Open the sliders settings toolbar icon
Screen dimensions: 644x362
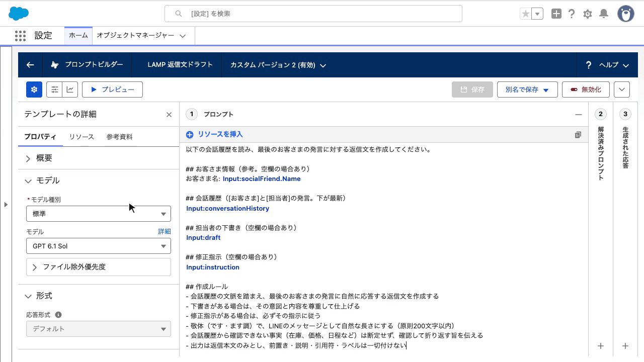54,89
